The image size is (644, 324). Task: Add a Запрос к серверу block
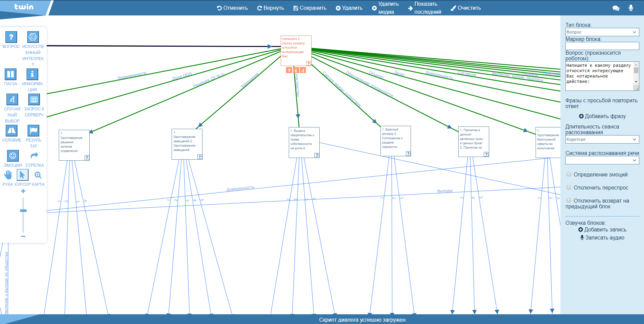34,99
